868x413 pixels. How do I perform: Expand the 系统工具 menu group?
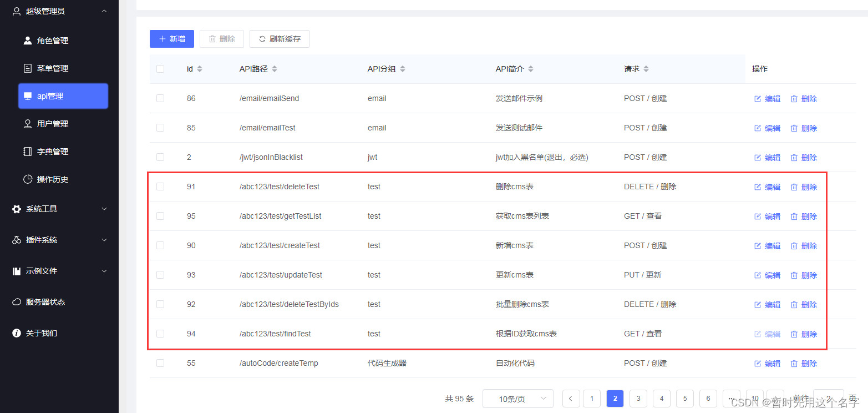59,209
